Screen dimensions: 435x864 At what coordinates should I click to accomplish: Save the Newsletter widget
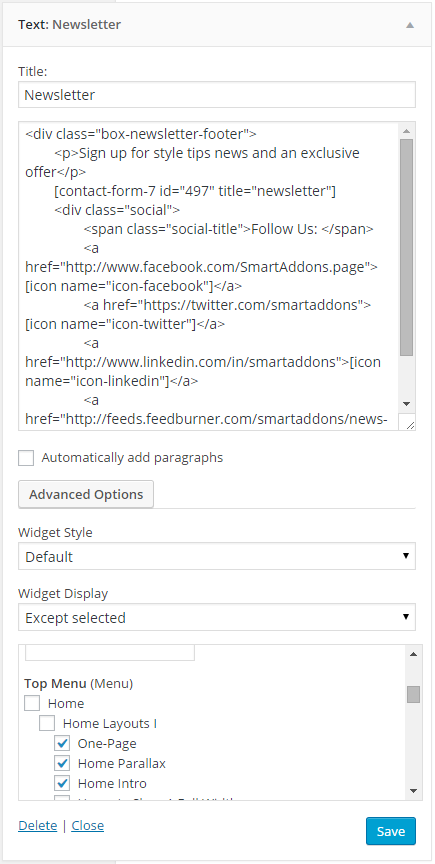point(390,831)
